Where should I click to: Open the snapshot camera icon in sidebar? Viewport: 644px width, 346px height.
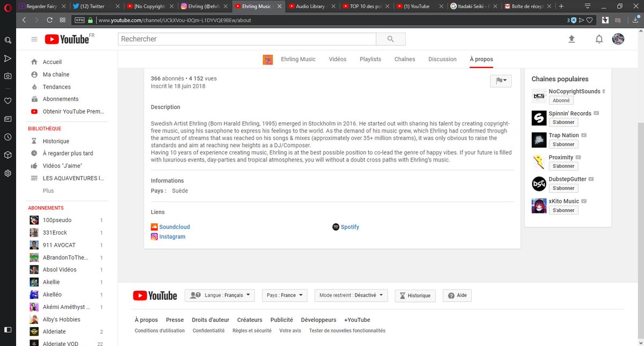click(x=8, y=76)
